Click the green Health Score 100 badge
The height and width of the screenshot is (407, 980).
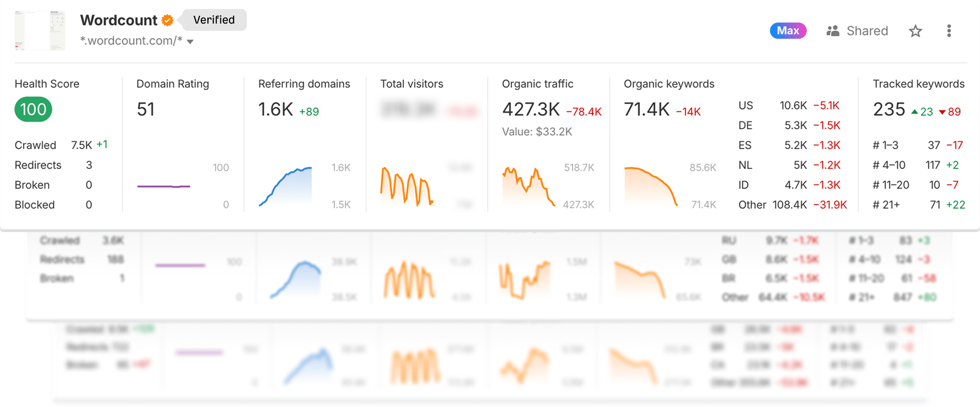[33, 110]
